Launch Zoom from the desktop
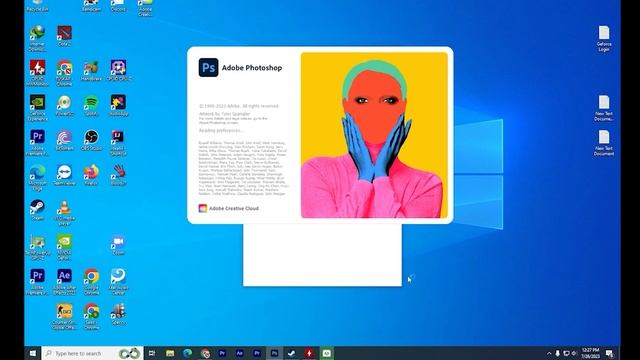Screen dimensions: 640x360 pyautogui.click(x=118, y=245)
